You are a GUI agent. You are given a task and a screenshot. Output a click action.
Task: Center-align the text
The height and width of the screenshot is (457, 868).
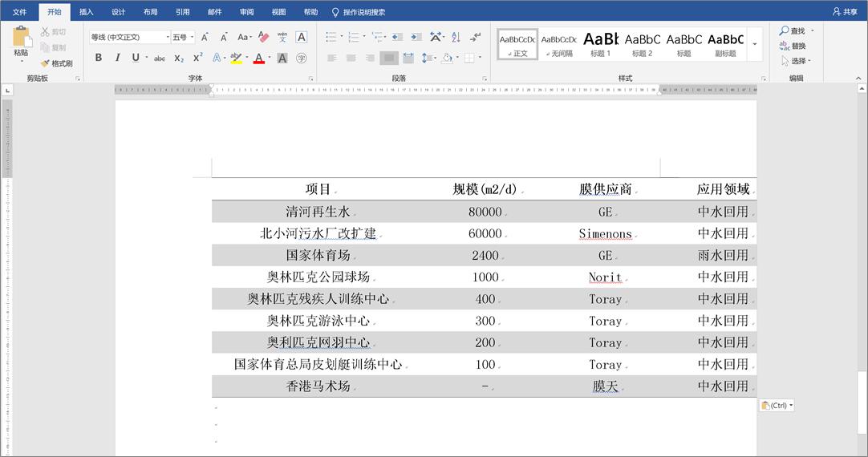[x=351, y=58]
